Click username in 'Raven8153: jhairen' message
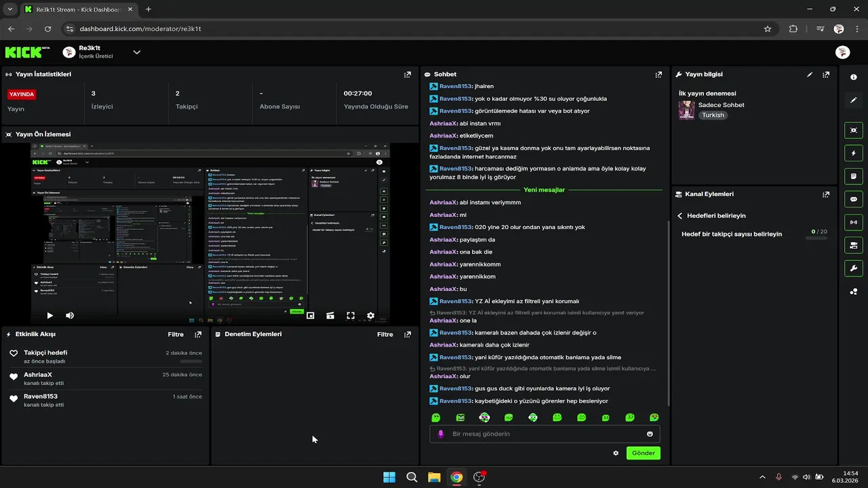Image resolution: width=868 pixels, height=488 pixels. click(455, 86)
